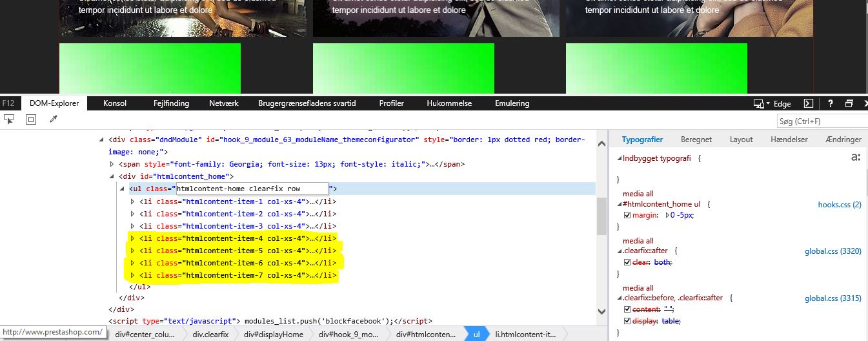The width and height of the screenshot is (868, 341).
Task: Switch to the DOM-Explorer tab
Action: coord(54,103)
